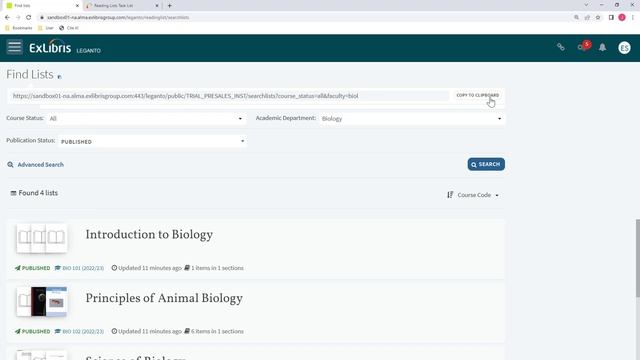The width and height of the screenshot is (640, 360).
Task: Open the Academic Department Biology dropdown
Action: [x=412, y=118]
